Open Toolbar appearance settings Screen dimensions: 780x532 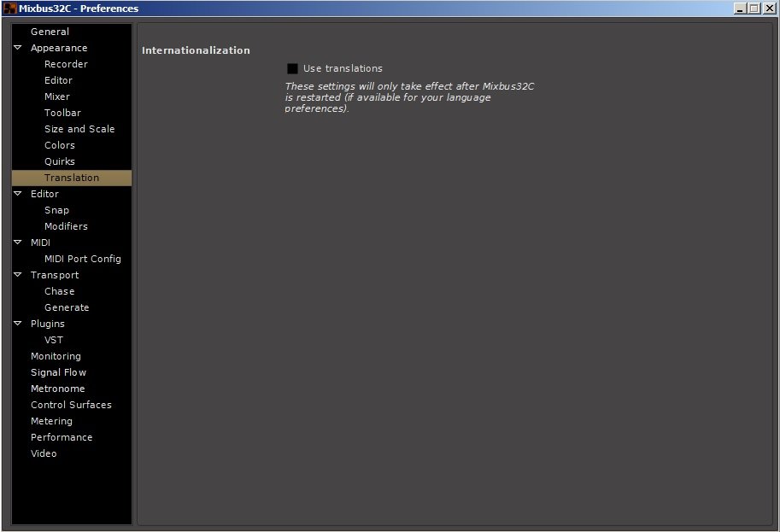(x=62, y=113)
